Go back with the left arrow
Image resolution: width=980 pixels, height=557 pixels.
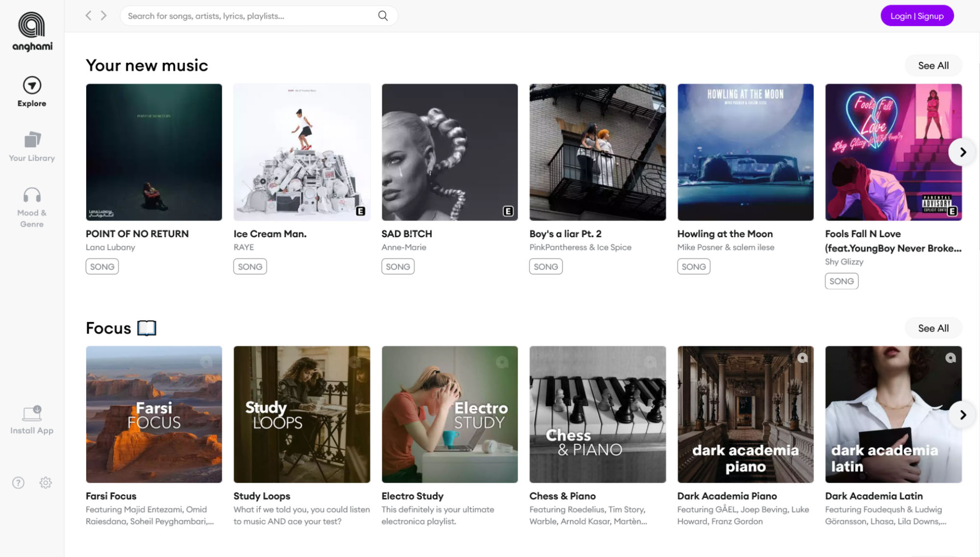point(88,16)
